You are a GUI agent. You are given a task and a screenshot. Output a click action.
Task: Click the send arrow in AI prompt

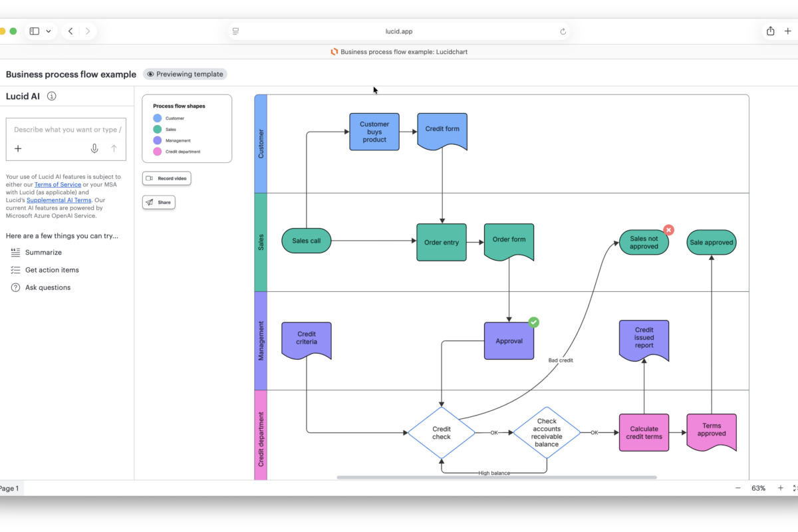pyautogui.click(x=114, y=148)
